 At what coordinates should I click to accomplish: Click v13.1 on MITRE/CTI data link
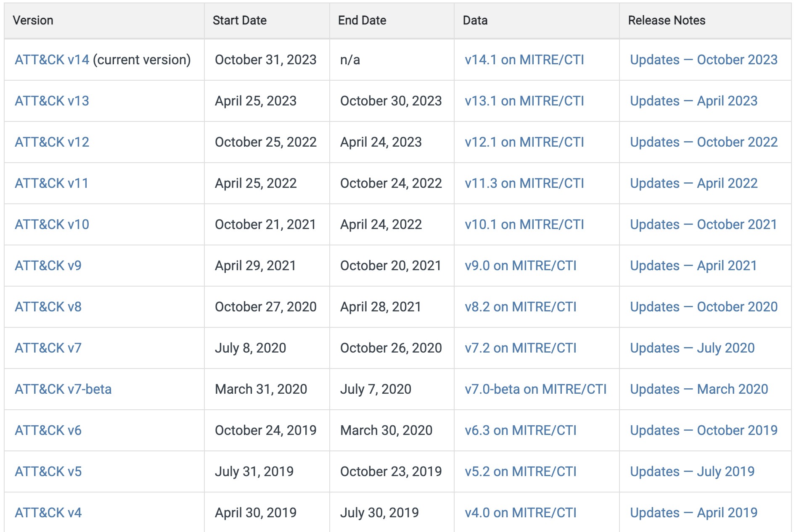[524, 101]
